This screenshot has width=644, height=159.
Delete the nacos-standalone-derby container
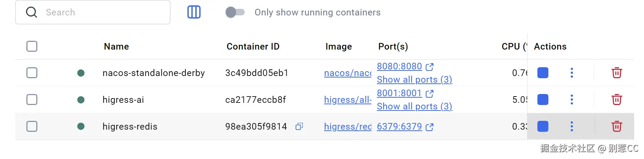tap(617, 73)
